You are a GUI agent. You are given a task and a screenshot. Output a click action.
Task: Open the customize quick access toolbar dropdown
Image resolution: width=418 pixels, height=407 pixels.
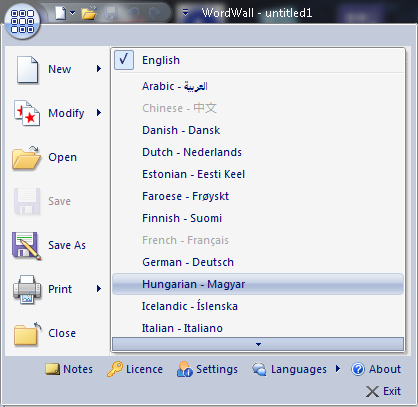coord(185,13)
